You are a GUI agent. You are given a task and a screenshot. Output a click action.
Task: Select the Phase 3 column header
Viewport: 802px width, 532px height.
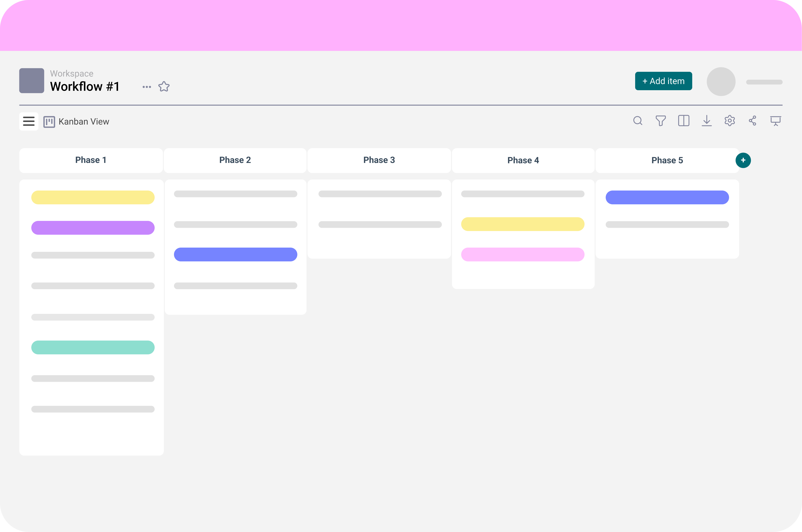(x=379, y=160)
